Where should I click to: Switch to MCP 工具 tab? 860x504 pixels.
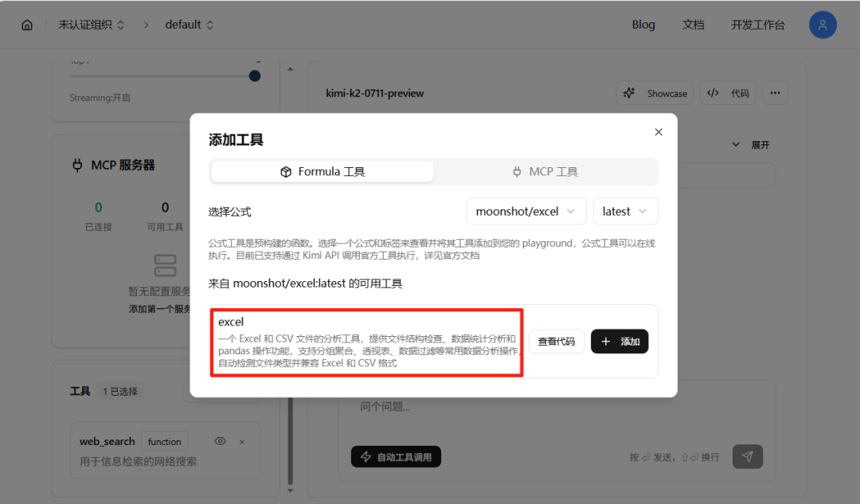(x=545, y=172)
